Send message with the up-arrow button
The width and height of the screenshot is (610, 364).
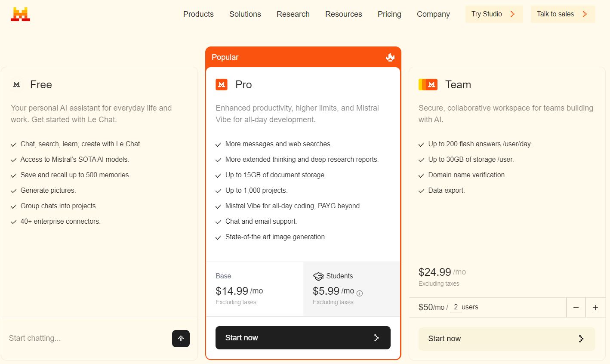[x=181, y=339]
